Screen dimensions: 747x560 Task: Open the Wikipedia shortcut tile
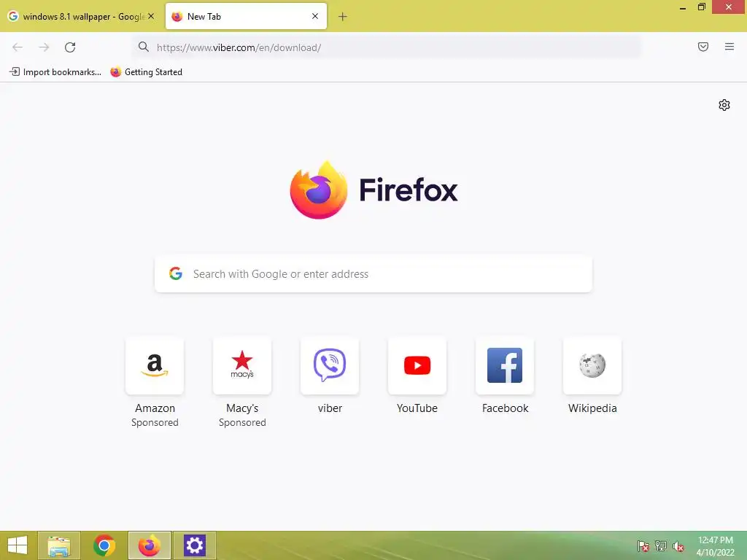(592, 366)
